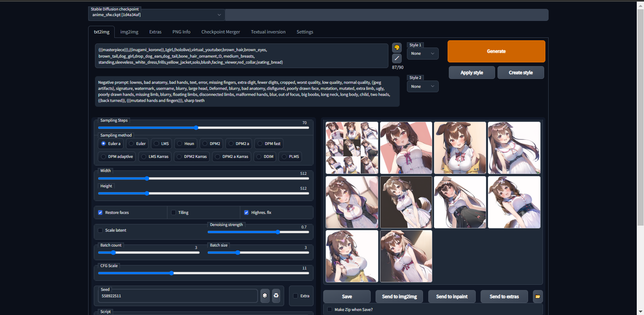Select the DPM2 Karras sampler
Viewport: 644px width, 315px height.
192,157
